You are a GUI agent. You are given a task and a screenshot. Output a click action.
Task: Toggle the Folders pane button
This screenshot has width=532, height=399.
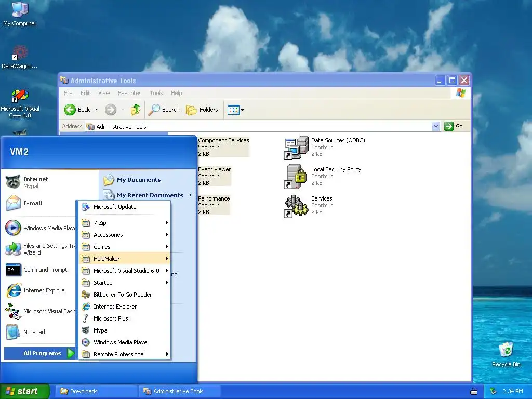(x=202, y=110)
